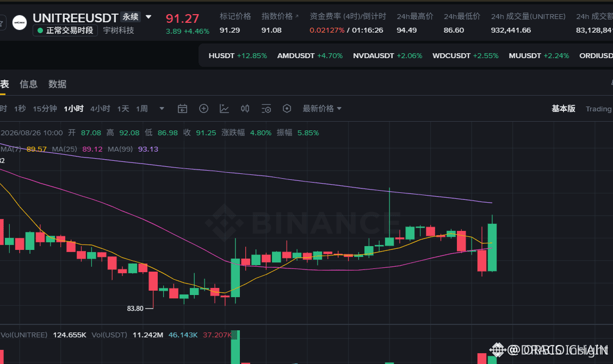
Task: Select the 15分钟 interval
Action: (x=45, y=109)
